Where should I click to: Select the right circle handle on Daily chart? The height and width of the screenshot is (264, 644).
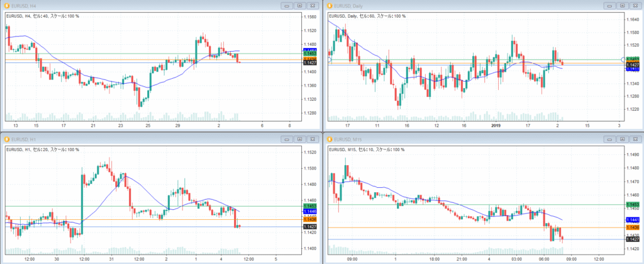pos(623,60)
